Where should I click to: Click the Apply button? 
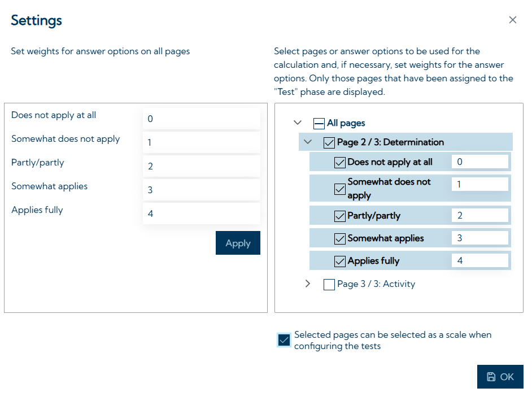238,243
